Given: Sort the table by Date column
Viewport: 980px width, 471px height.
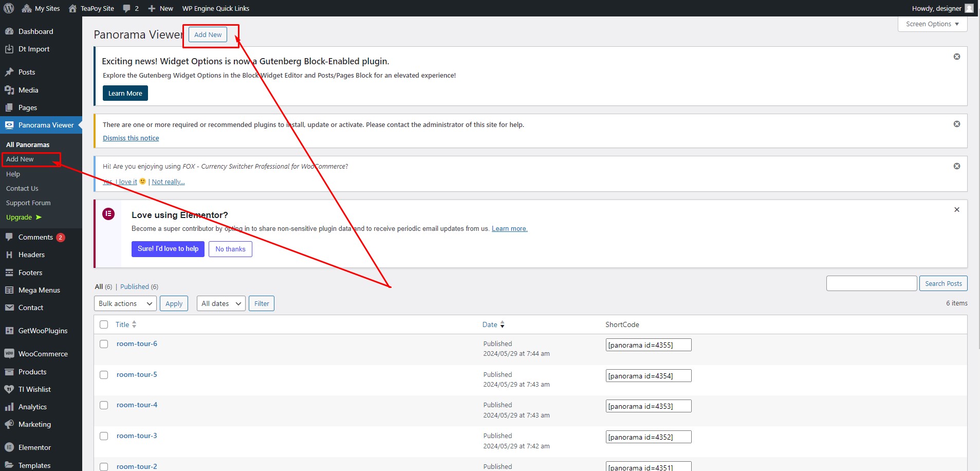Looking at the screenshot, I should (493, 324).
